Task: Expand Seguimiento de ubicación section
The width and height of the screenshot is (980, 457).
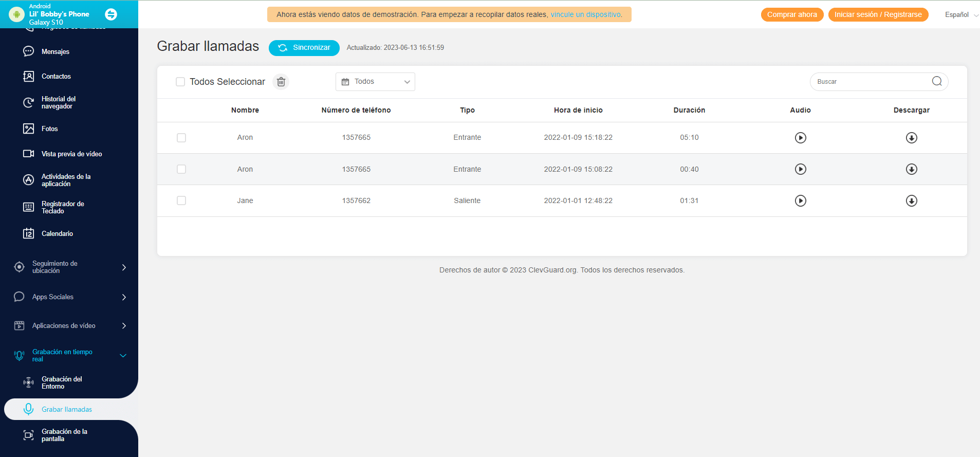Action: pos(124,267)
